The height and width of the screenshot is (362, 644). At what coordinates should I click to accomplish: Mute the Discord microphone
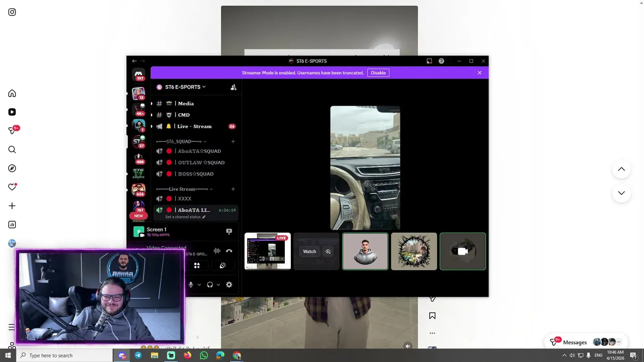coord(191,285)
